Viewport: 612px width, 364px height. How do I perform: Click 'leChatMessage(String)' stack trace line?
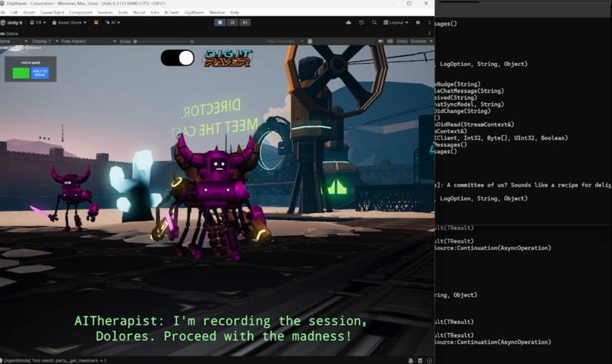[x=469, y=91]
